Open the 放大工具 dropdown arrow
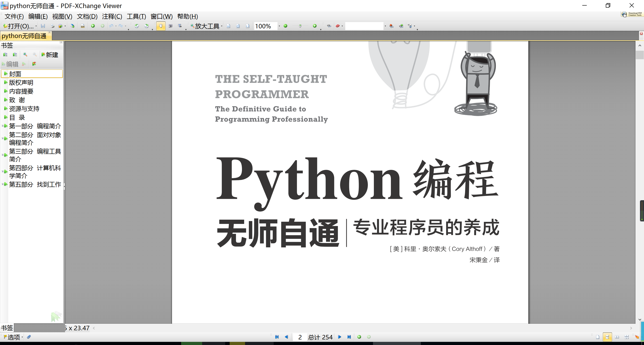 (222, 26)
